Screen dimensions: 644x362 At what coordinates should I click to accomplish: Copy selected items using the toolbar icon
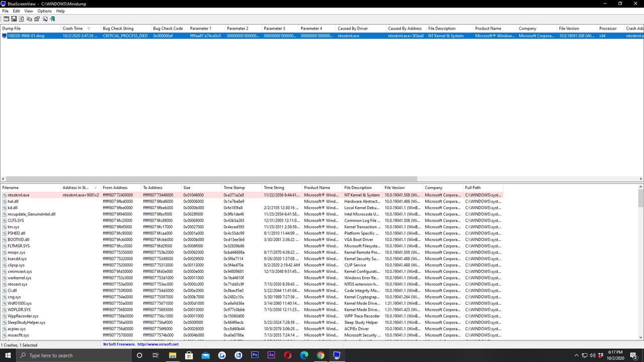[x=29, y=19]
